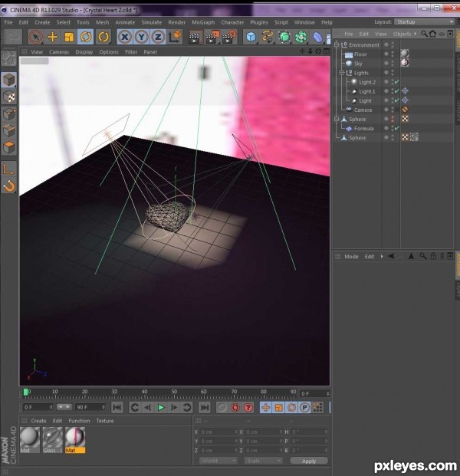460x476 pixels.
Task: Click the 90 F end frame field
Action: [x=90, y=407]
